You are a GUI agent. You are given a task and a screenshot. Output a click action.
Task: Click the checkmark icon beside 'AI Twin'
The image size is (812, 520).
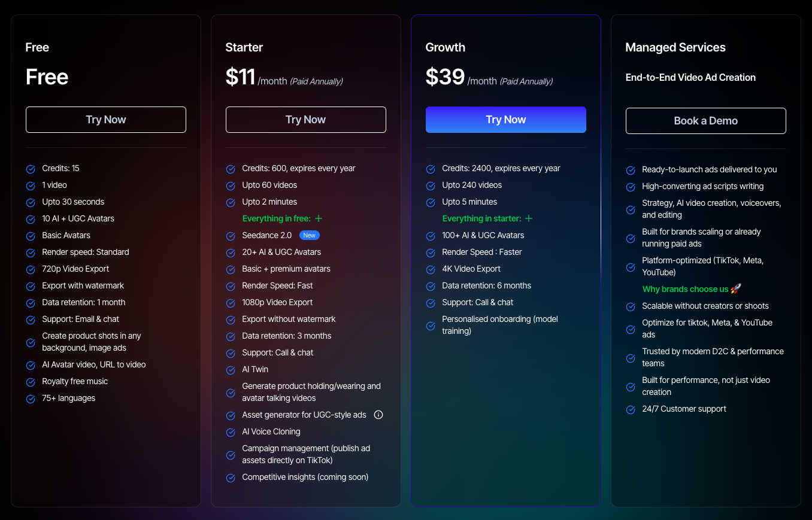231,370
